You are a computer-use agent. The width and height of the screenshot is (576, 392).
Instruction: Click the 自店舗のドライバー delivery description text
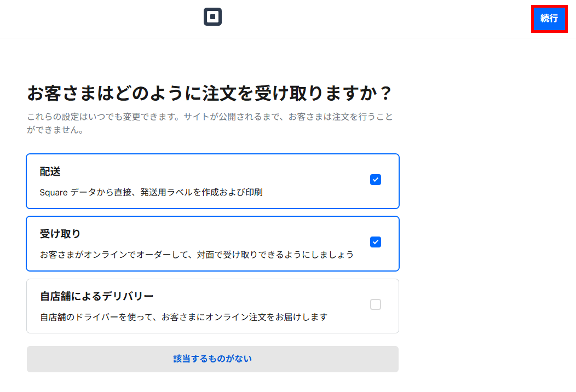(183, 317)
